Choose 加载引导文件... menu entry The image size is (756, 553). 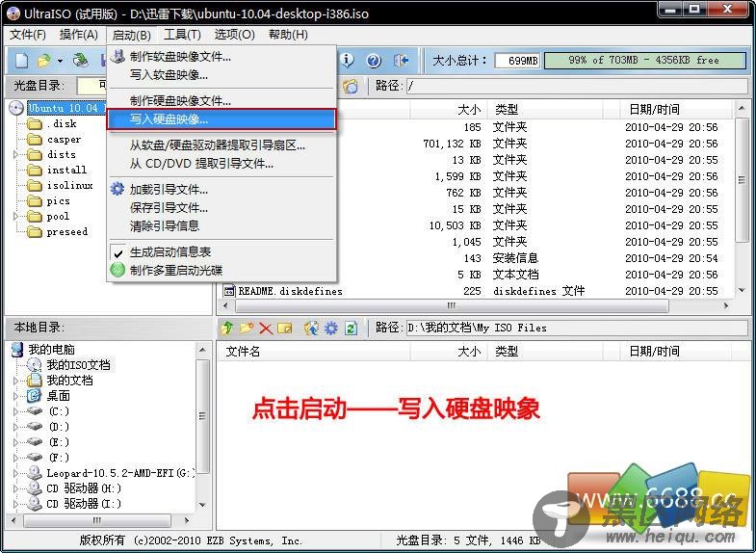[x=222, y=190]
